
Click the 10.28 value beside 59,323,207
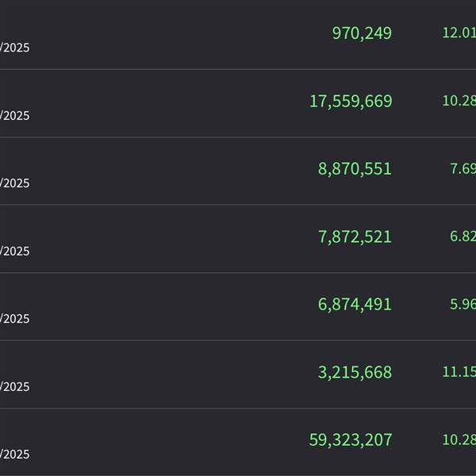click(459, 440)
